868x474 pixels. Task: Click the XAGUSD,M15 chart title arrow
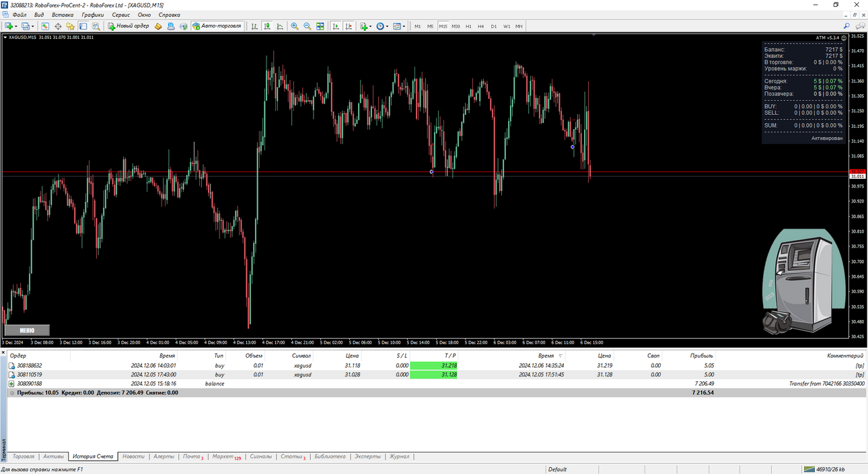[x=5, y=38]
